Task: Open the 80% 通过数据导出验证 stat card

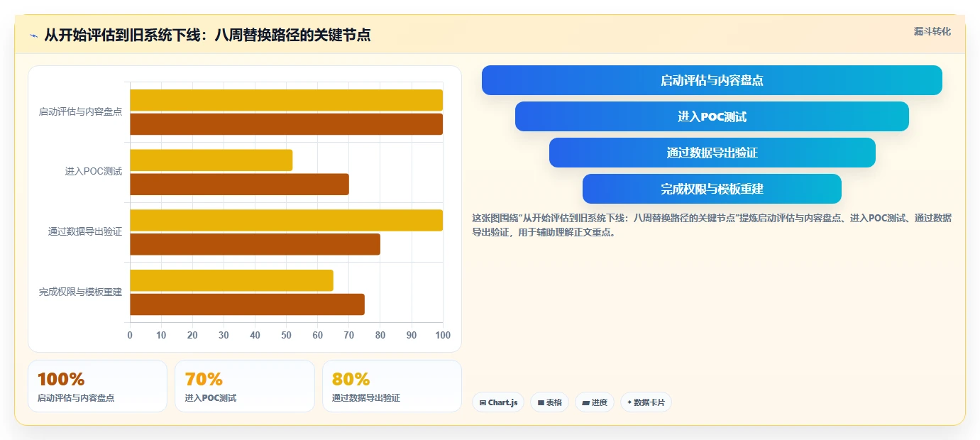Action: point(392,386)
